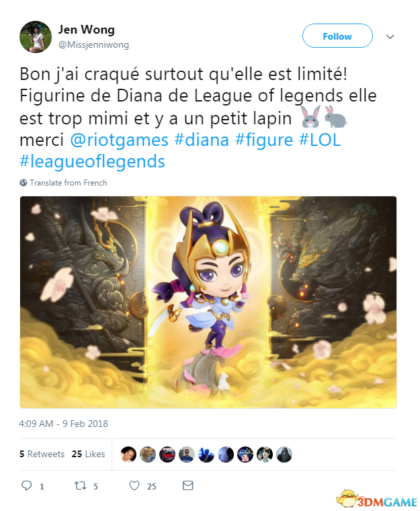The image size is (420, 511).
Task: Open the Diana figurine image
Action: tap(208, 302)
